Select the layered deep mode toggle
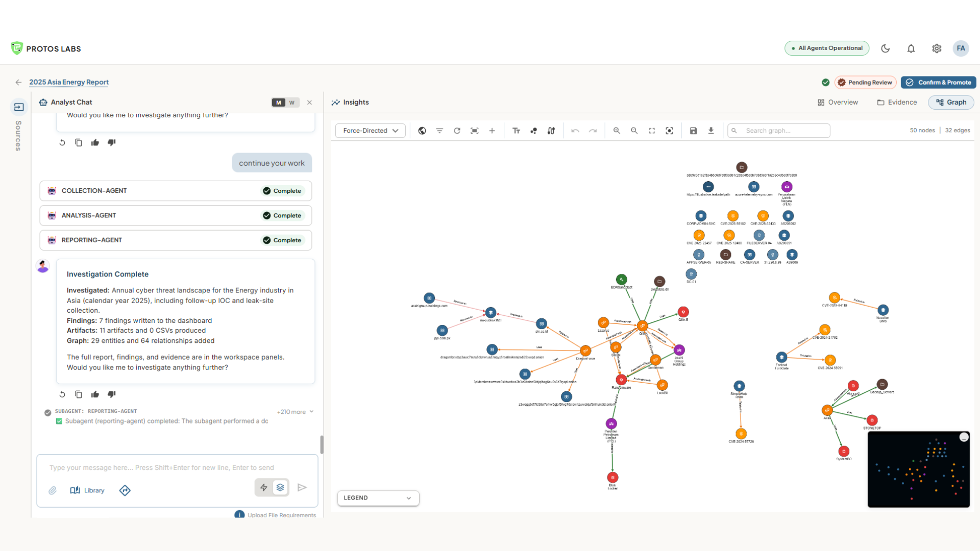This screenshot has height=551, width=980. point(280,487)
